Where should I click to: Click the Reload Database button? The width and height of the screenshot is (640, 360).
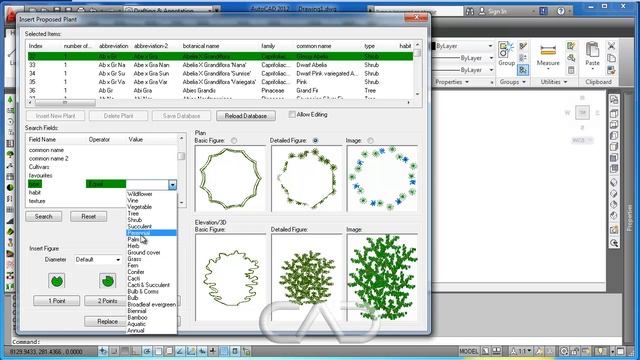point(246,116)
